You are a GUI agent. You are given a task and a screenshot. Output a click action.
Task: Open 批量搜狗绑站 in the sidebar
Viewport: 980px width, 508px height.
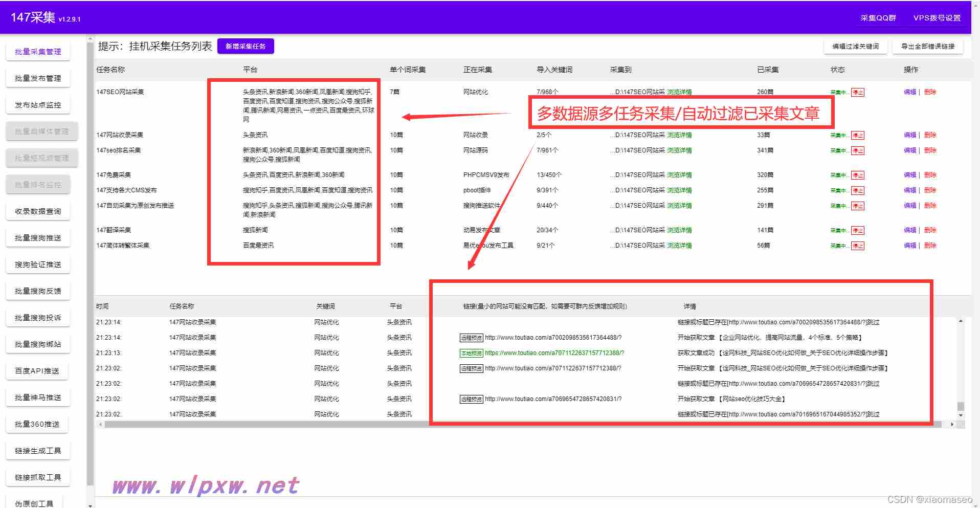coord(38,344)
